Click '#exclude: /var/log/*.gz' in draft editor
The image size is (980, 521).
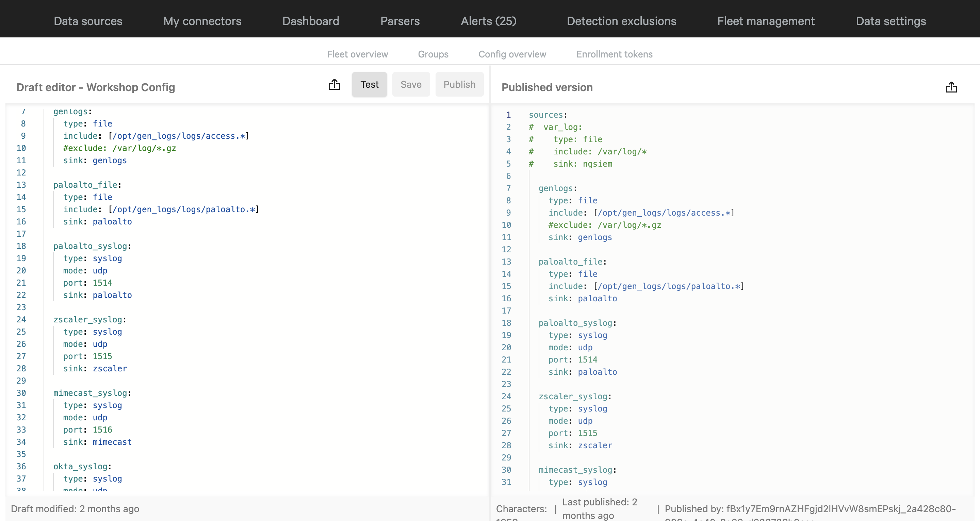tap(119, 148)
